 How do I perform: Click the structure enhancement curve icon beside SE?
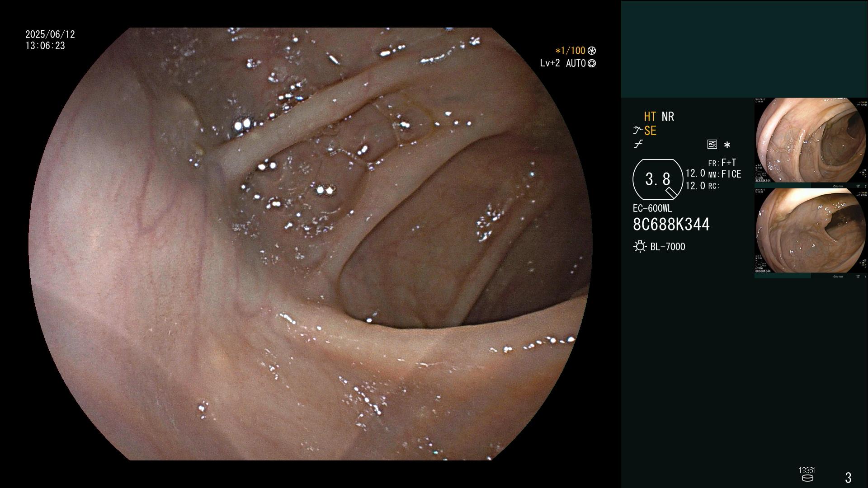coord(638,131)
